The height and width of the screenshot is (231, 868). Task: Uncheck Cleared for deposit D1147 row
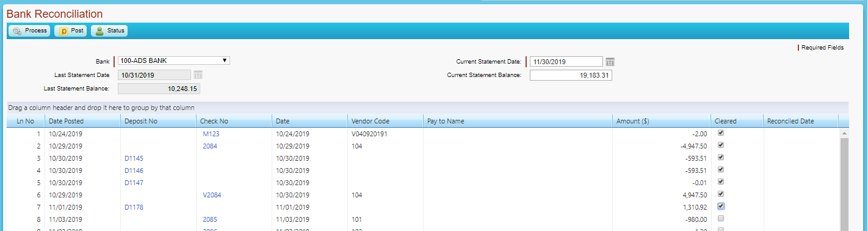721,182
